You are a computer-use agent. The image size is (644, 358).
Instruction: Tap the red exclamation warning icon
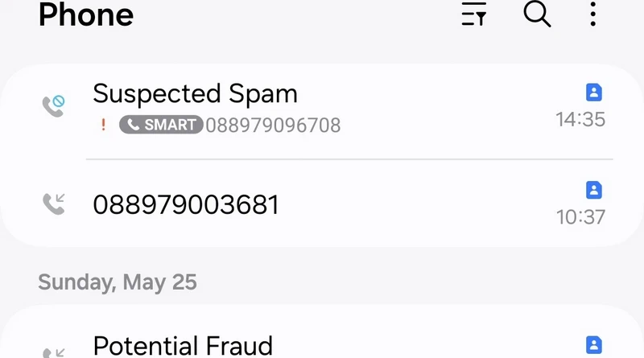coord(104,125)
